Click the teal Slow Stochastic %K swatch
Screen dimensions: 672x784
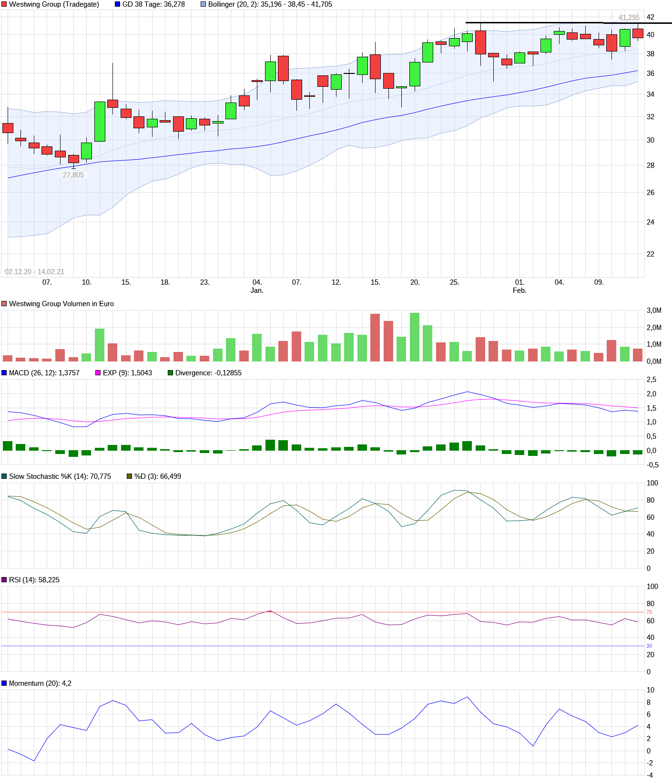4,476
